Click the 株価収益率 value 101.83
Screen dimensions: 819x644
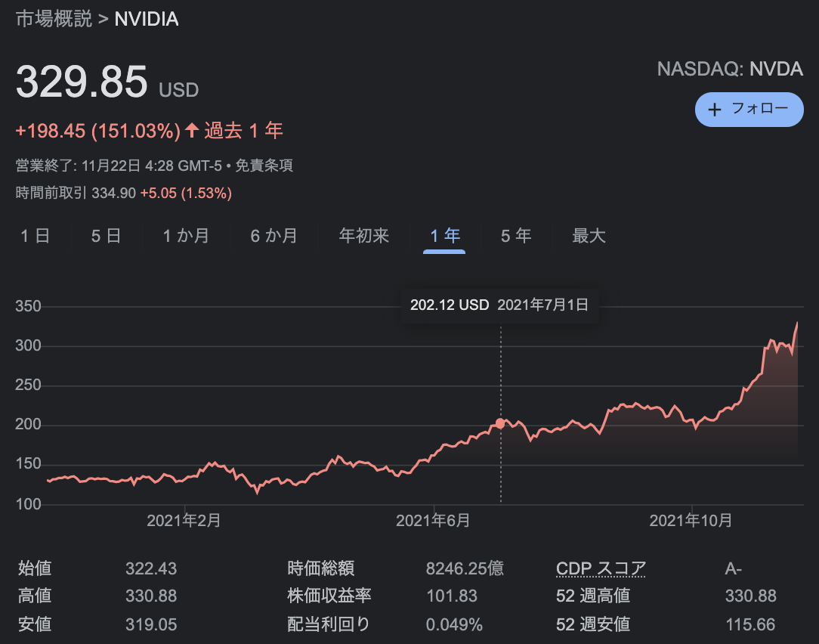[x=452, y=596]
